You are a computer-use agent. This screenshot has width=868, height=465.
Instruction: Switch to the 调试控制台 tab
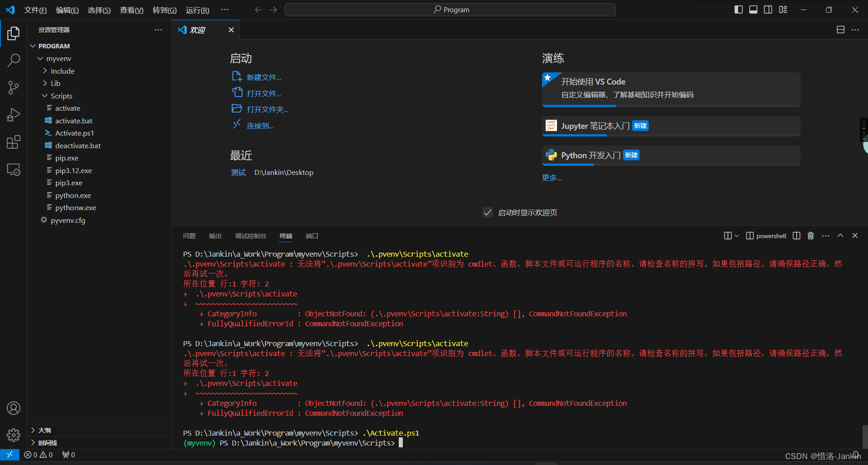tap(250, 236)
